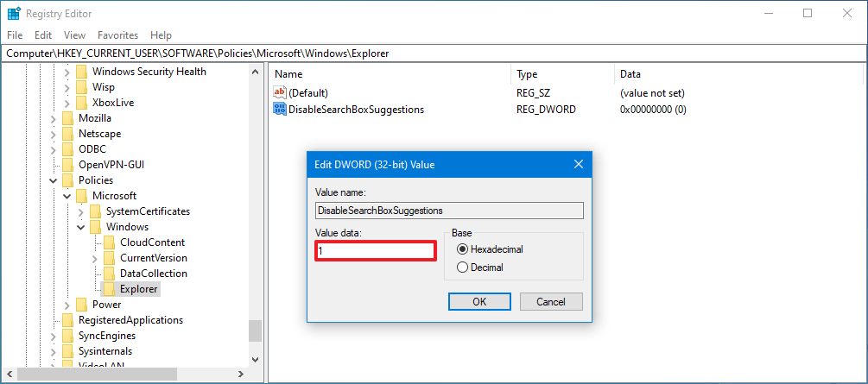Open the Favorites menu
868x384 pixels.
coord(117,35)
